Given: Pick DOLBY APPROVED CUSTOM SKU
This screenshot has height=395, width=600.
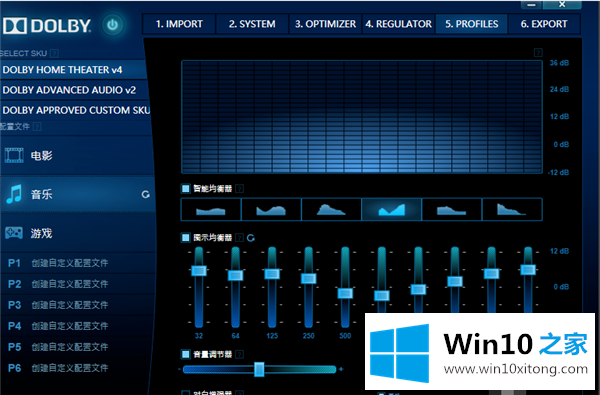Looking at the screenshot, I should coord(75,110).
